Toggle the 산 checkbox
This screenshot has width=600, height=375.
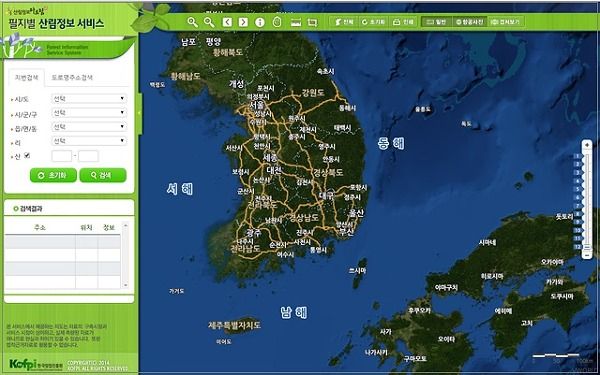(x=27, y=155)
